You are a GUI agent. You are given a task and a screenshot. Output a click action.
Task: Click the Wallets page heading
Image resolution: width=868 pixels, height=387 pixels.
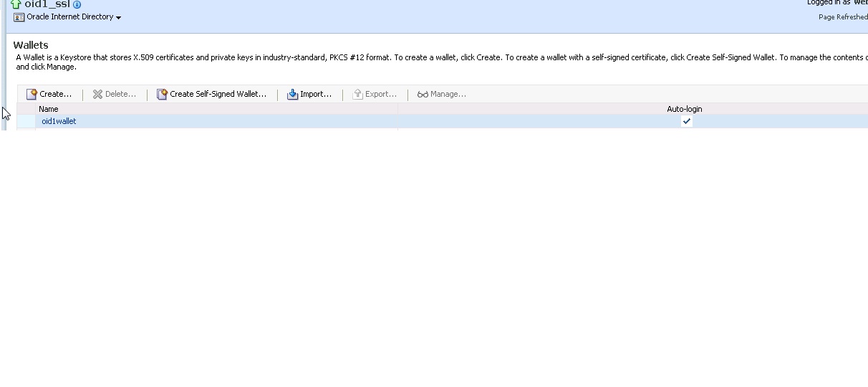31,45
